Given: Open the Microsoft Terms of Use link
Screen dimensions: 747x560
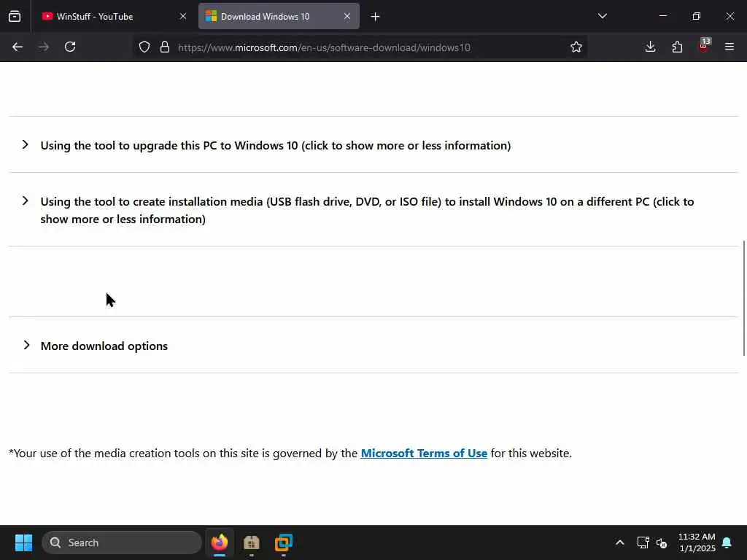Looking at the screenshot, I should click(x=424, y=453).
